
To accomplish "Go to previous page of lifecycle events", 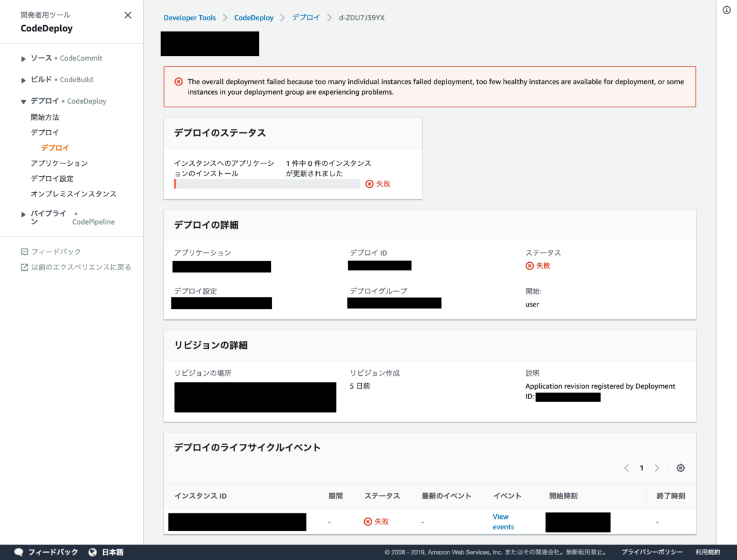I will coord(626,468).
